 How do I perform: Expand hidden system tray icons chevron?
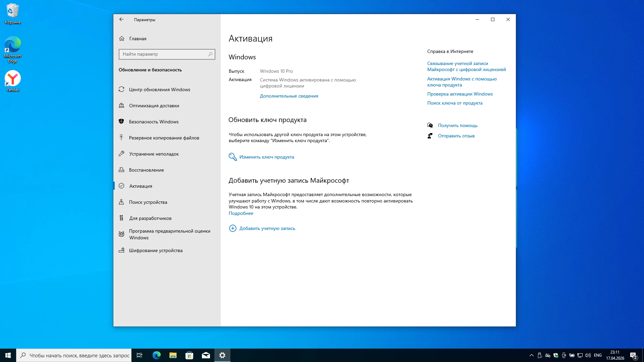[531, 355]
